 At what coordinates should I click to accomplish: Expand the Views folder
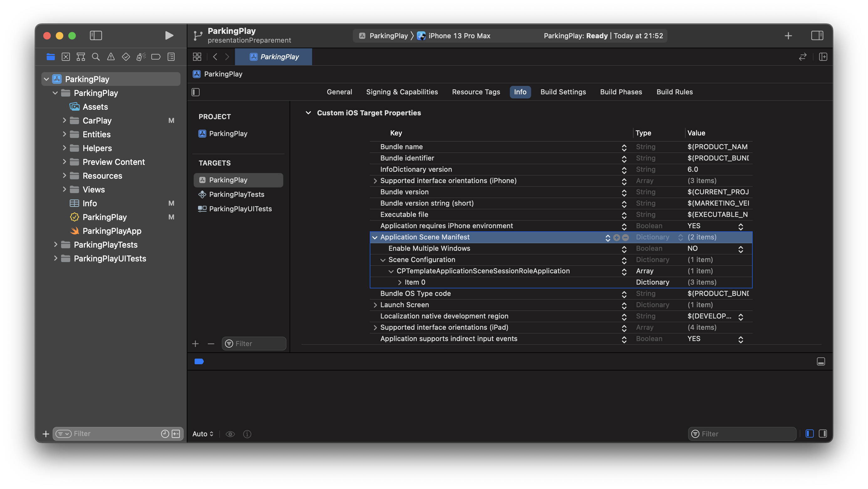(x=64, y=189)
